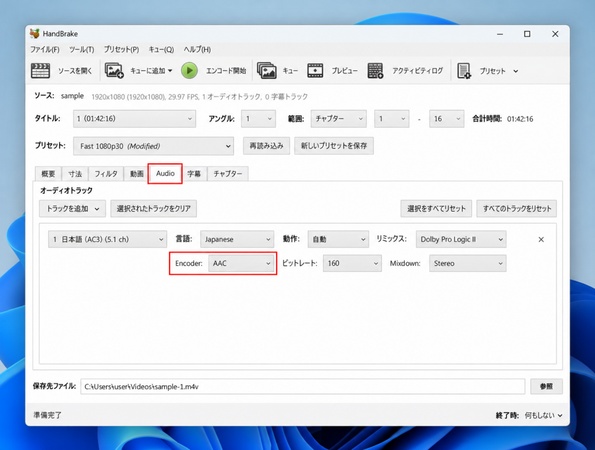This screenshot has height=450, width=595.
Task: Open the Fast 1080p30 preset dropdown
Action: click(153, 146)
